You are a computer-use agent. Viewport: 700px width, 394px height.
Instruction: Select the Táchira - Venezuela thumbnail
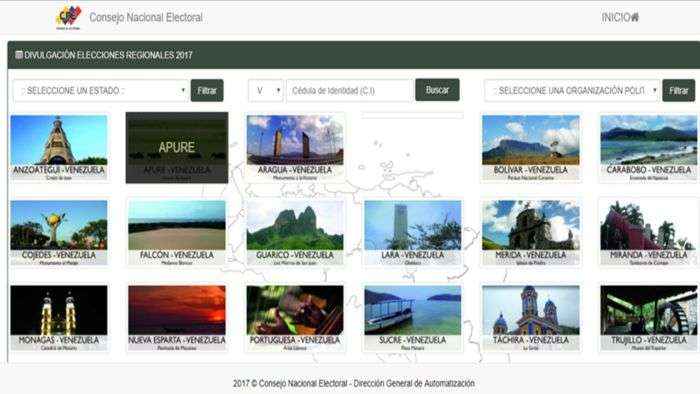point(531,318)
